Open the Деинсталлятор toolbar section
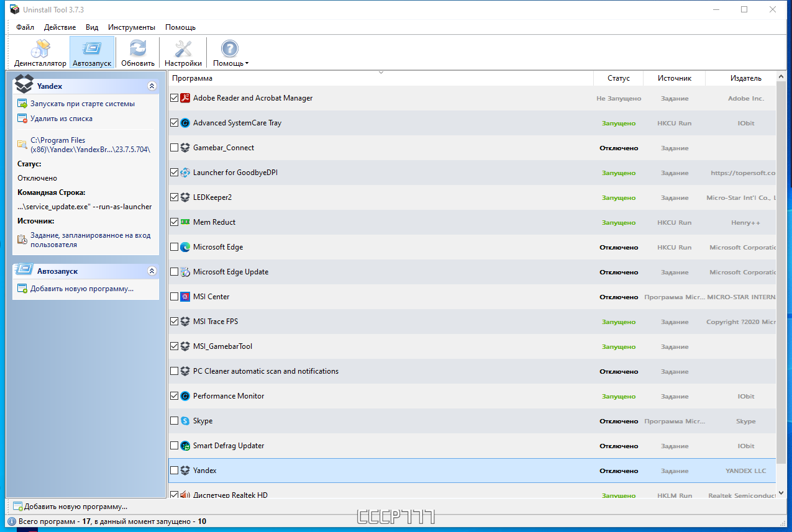Image resolution: width=792 pixels, height=532 pixels. point(40,53)
